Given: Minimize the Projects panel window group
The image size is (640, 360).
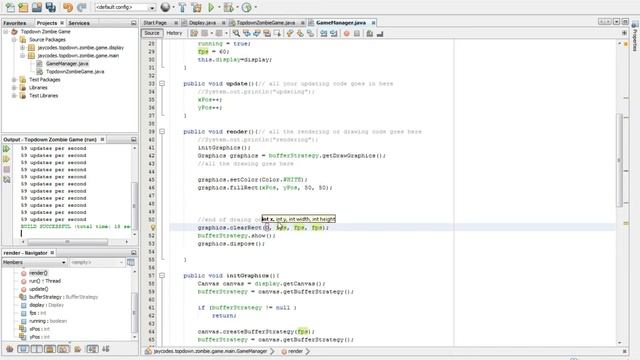Looking at the screenshot, I should 133,23.
